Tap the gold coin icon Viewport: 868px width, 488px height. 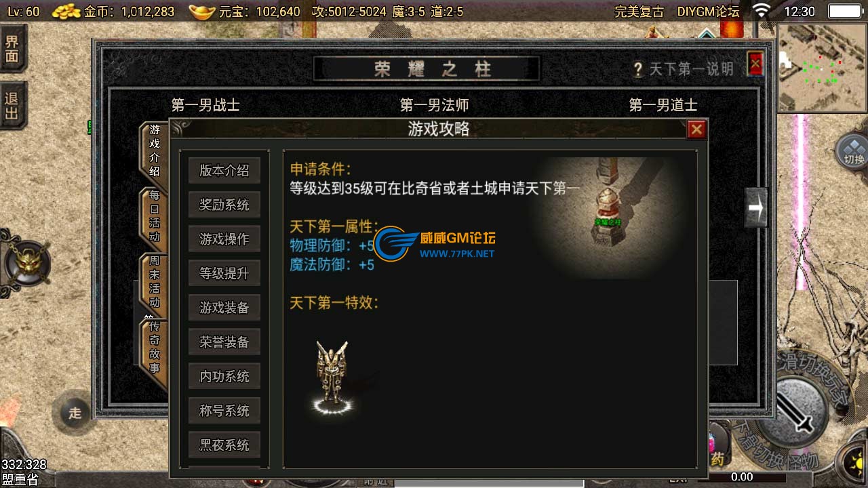pos(66,11)
